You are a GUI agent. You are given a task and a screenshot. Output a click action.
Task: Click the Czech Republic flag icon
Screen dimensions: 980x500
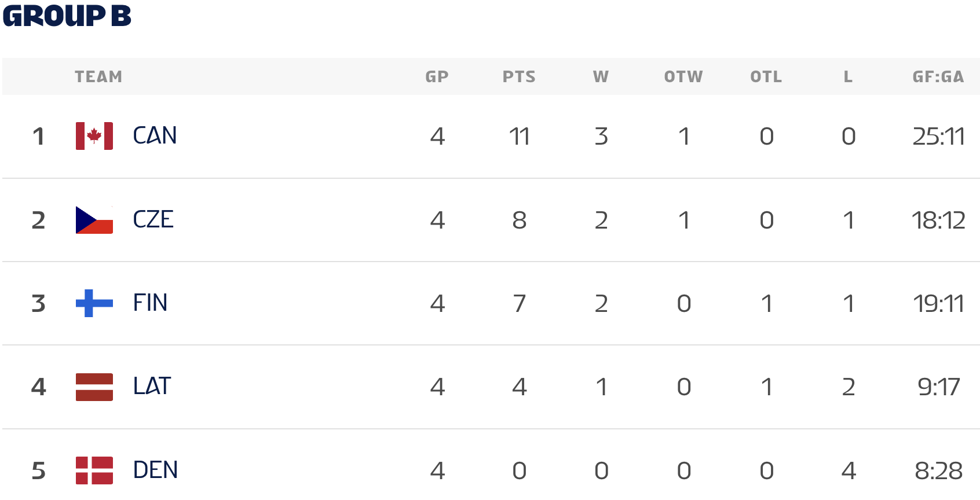pyautogui.click(x=94, y=220)
